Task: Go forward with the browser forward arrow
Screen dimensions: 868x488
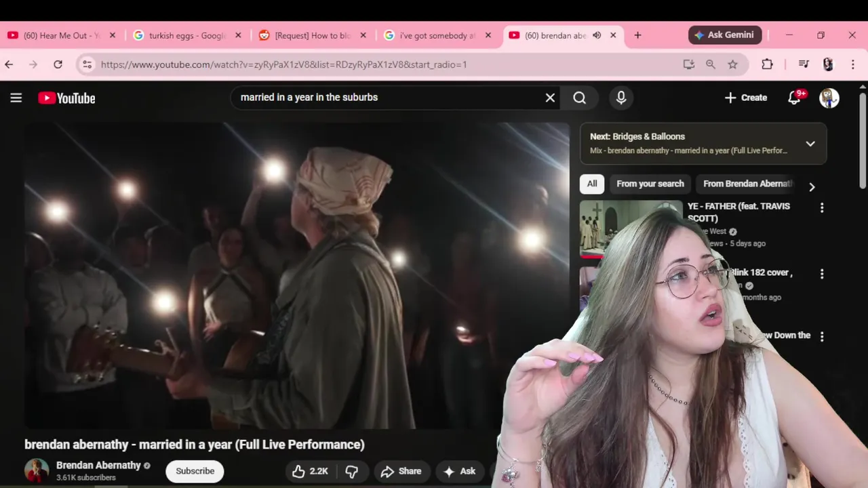Action: pyautogui.click(x=33, y=64)
